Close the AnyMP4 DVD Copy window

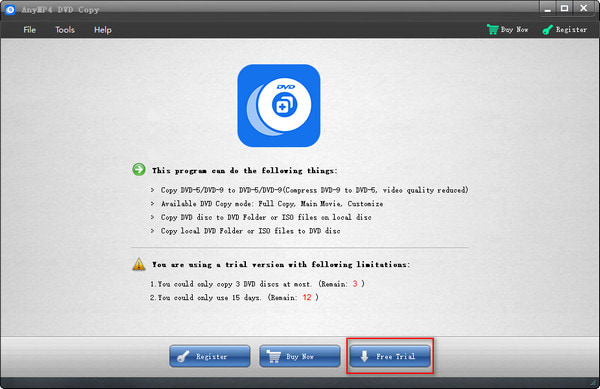tap(583, 9)
